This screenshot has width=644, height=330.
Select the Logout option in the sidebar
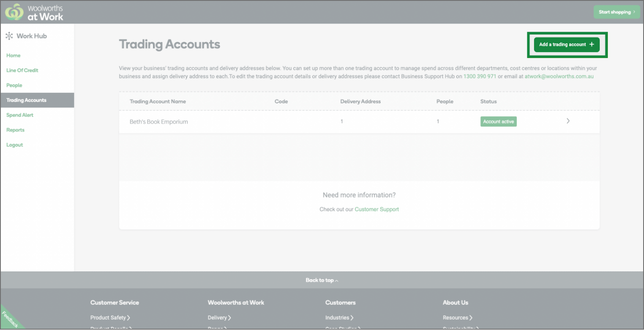pyautogui.click(x=14, y=145)
